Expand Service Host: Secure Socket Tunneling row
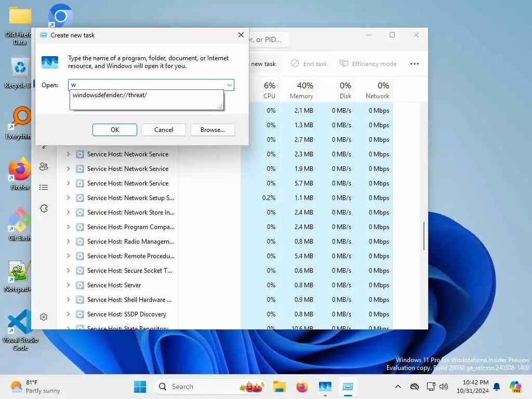532x399 pixels. click(68, 271)
